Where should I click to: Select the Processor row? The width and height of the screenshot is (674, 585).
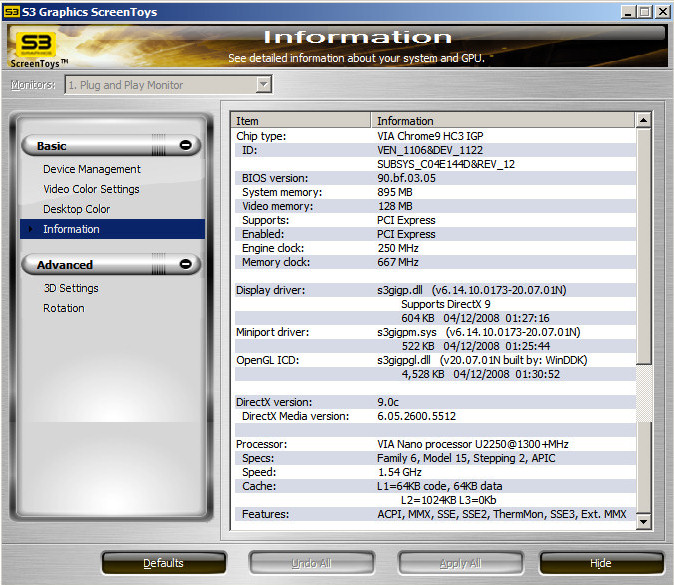click(435, 444)
